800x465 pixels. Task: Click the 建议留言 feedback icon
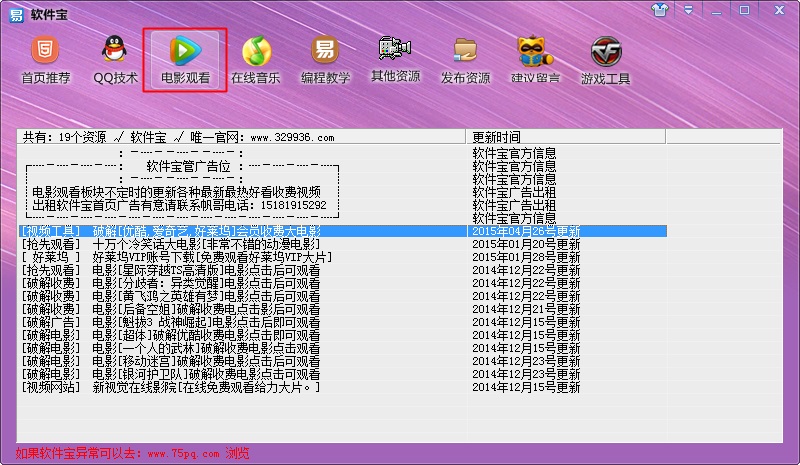535,59
